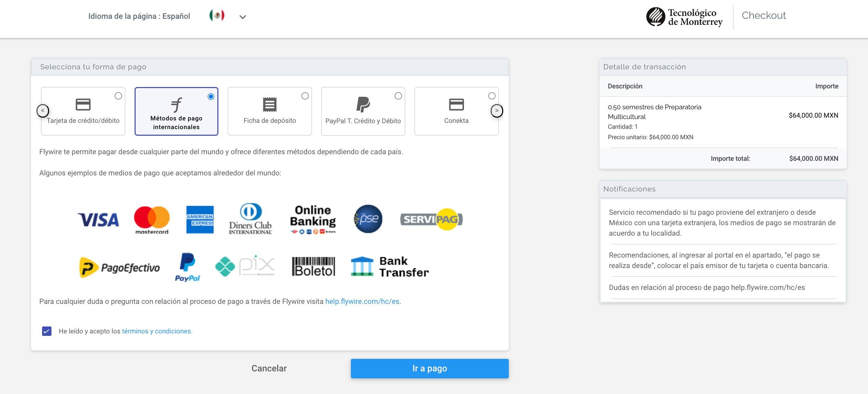Click the Ficha de depósito receipt icon
The height and width of the screenshot is (394, 868).
270,104
